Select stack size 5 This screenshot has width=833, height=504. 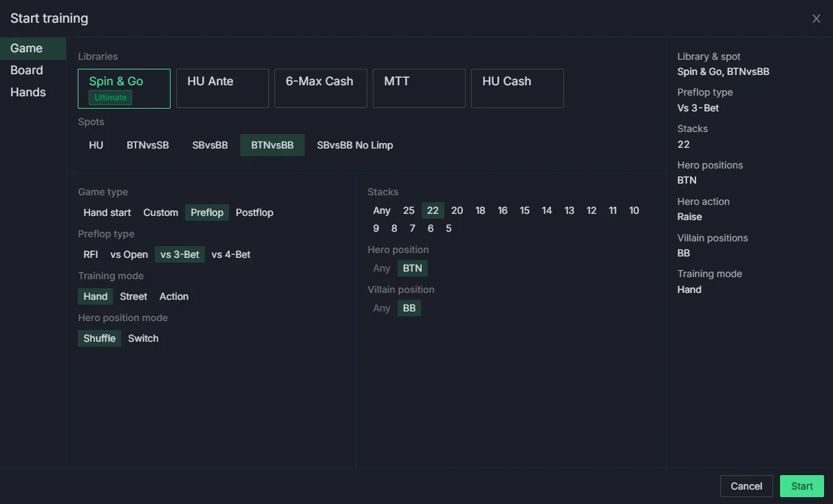coord(448,228)
